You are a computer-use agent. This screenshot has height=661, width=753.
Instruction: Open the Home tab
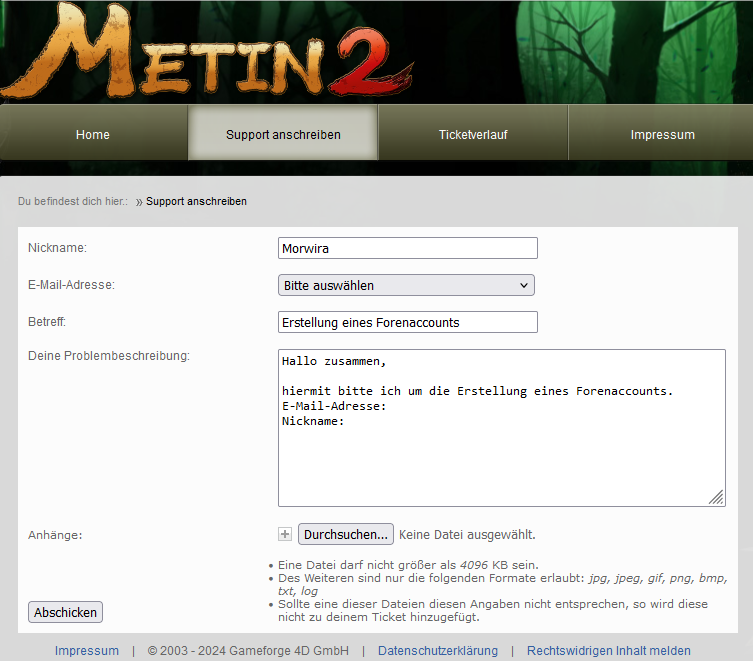coord(93,135)
